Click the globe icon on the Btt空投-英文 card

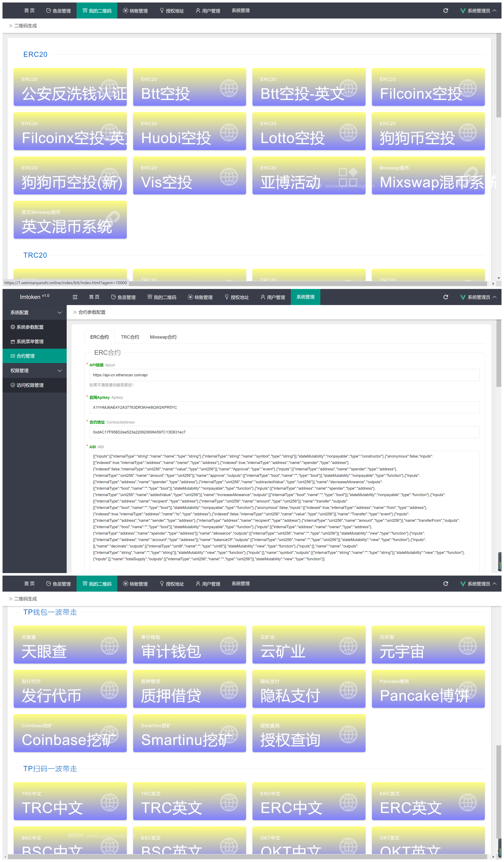pos(348,88)
